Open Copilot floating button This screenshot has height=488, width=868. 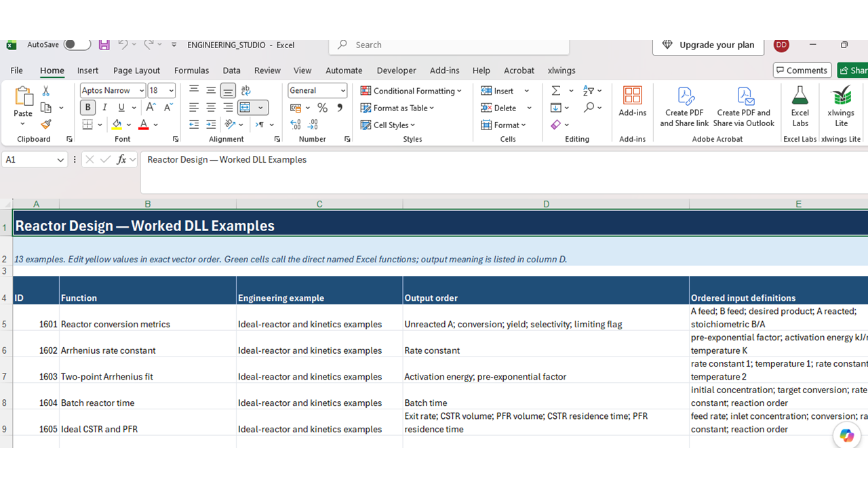[x=846, y=436]
